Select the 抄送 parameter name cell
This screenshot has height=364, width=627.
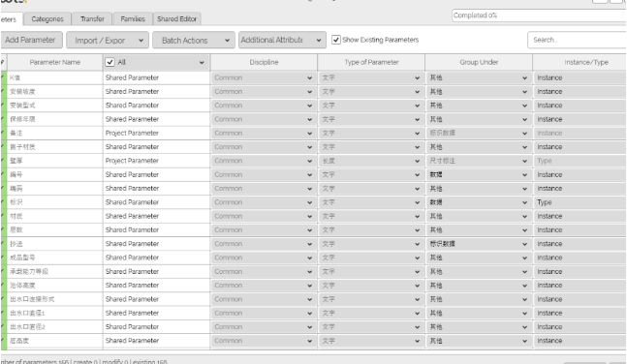(x=55, y=244)
